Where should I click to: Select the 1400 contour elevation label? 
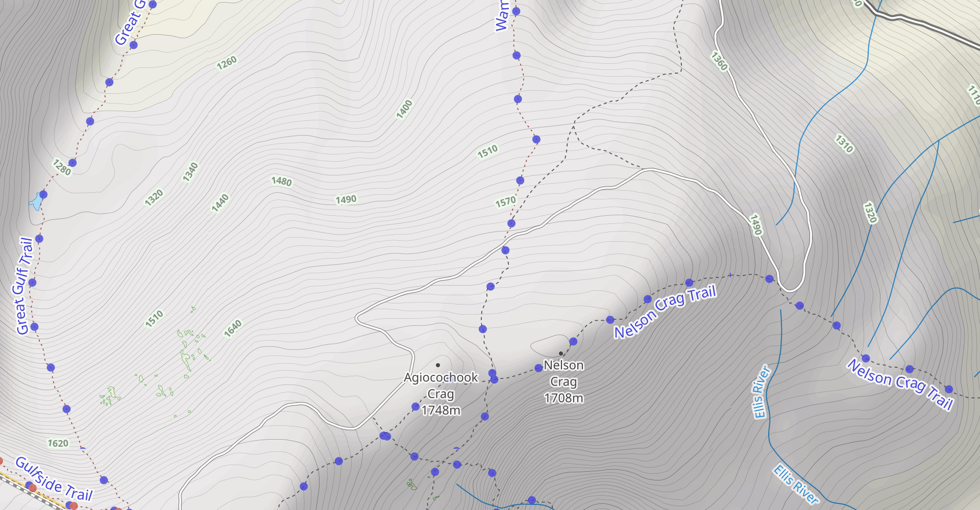point(404,109)
